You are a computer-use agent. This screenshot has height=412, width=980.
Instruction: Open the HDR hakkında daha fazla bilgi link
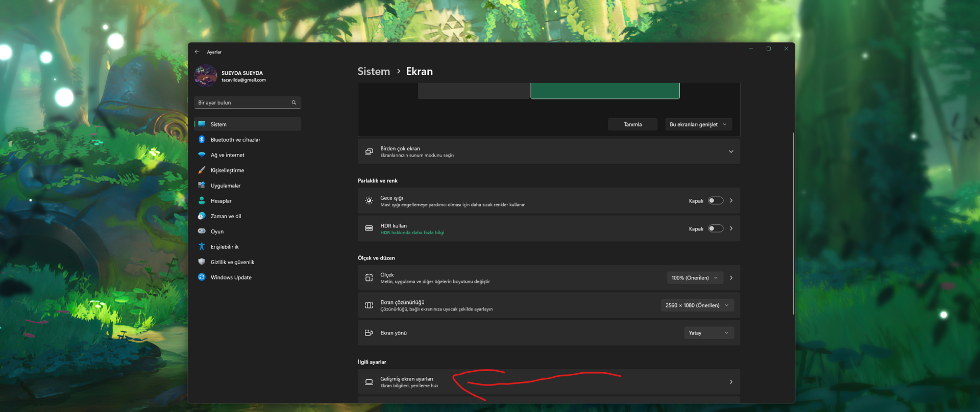point(412,233)
